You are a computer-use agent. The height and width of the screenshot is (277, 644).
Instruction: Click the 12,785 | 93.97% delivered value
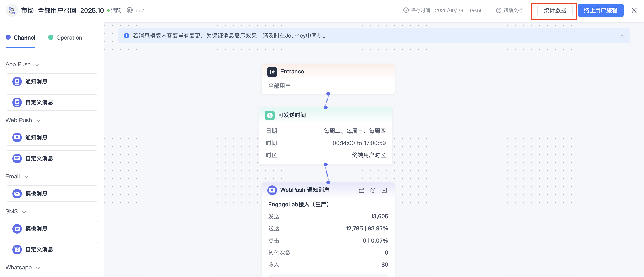pyautogui.click(x=367, y=228)
